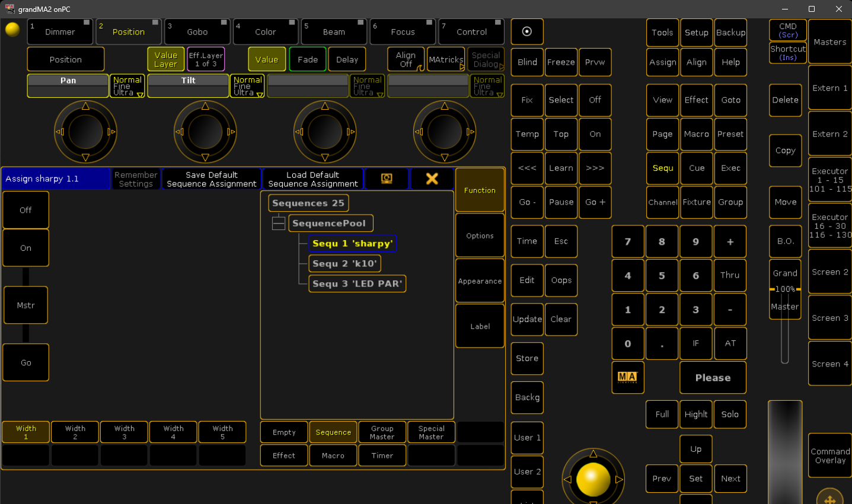Click the Group Master function button
The image size is (852, 504).
pos(382,432)
